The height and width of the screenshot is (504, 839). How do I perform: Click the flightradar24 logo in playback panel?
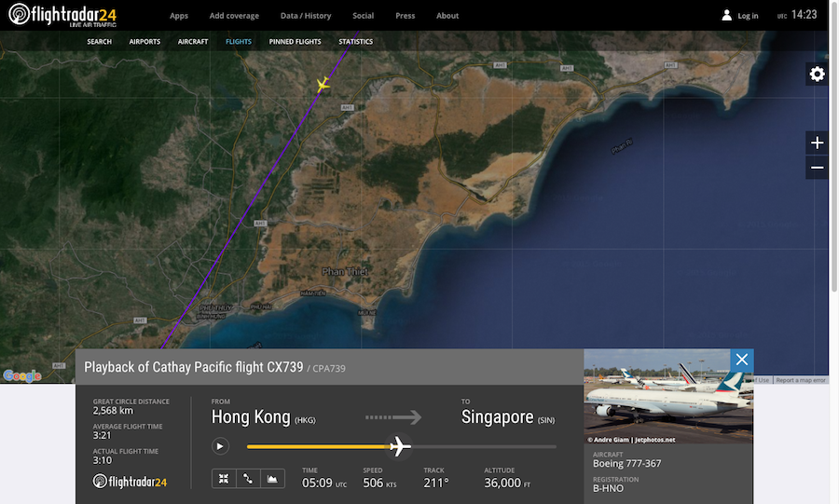(130, 481)
